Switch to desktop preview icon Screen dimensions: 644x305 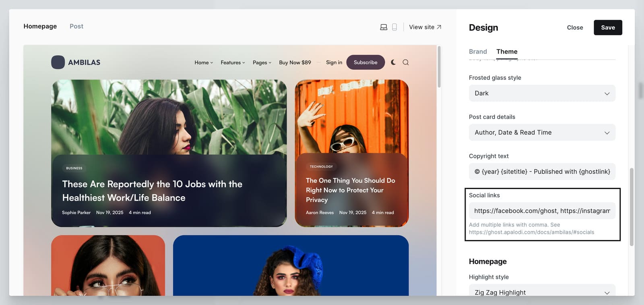384,27
